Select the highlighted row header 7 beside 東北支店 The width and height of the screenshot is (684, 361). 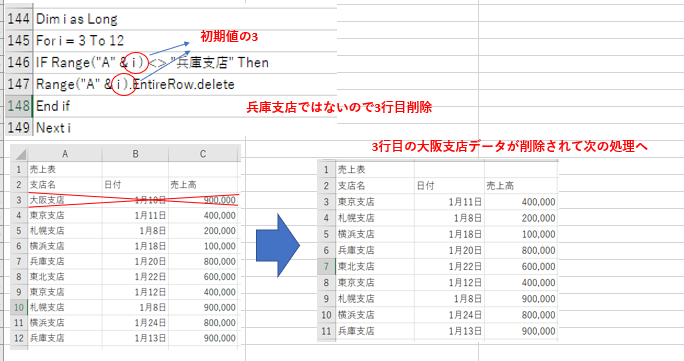pos(326,266)
